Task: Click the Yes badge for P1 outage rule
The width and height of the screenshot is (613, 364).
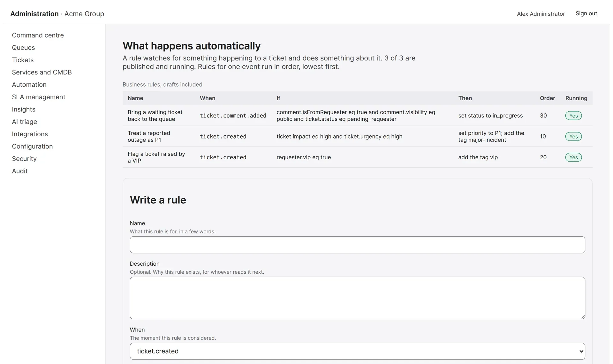Action: 573,136
